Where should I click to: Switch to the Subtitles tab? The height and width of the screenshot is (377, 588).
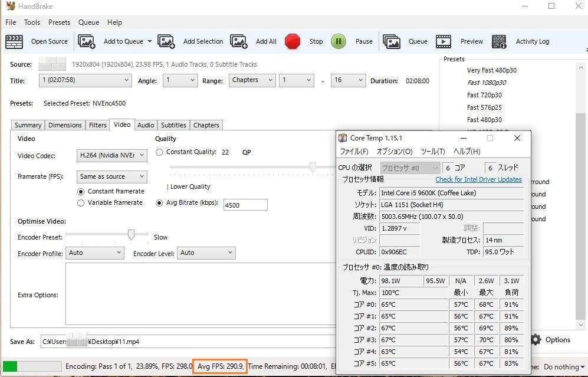(173, 125)
